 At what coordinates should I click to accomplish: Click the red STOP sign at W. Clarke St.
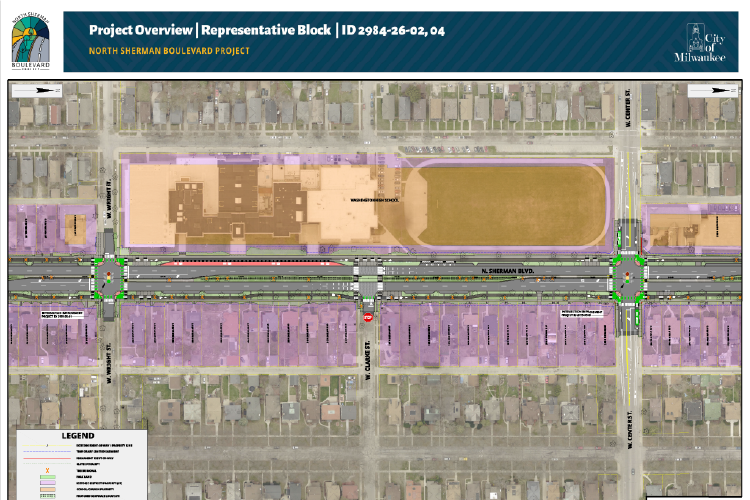[368, 318]
